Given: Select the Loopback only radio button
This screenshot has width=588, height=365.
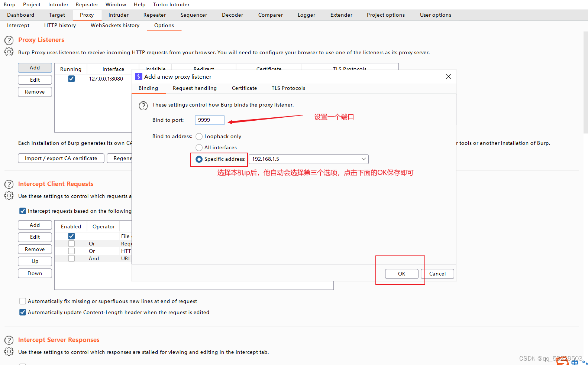Looking at the screenshot, I should [x=199, y=137].
